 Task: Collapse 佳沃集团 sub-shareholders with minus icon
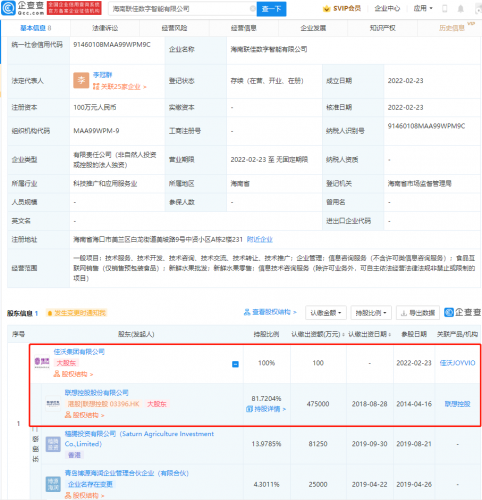[235, 364]
